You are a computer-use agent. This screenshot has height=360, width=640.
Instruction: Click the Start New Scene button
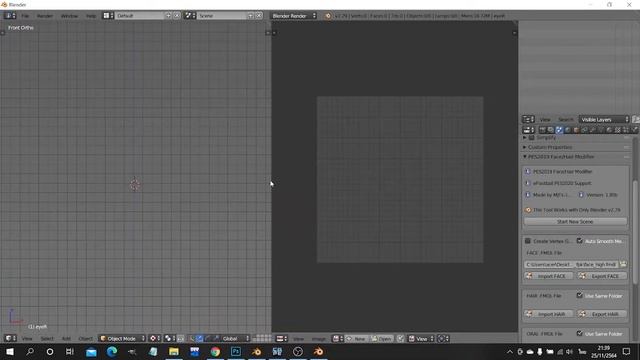click(575, 221)
